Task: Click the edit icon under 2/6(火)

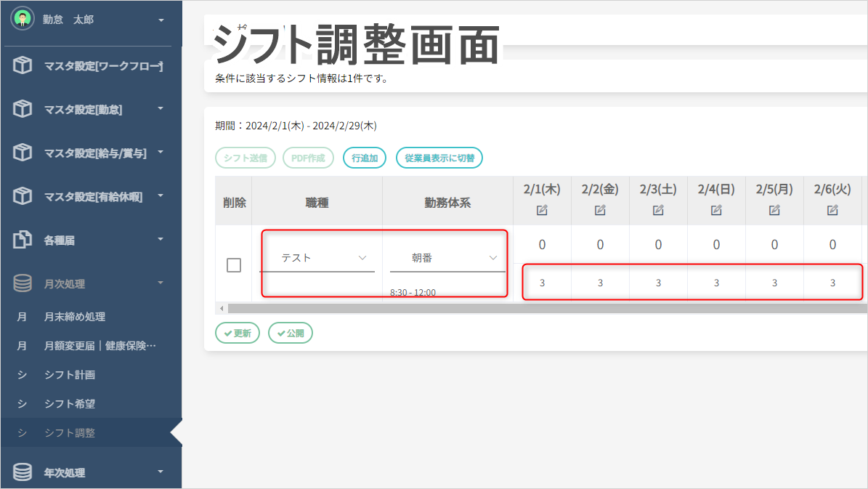Action: [x=832, y=210]
